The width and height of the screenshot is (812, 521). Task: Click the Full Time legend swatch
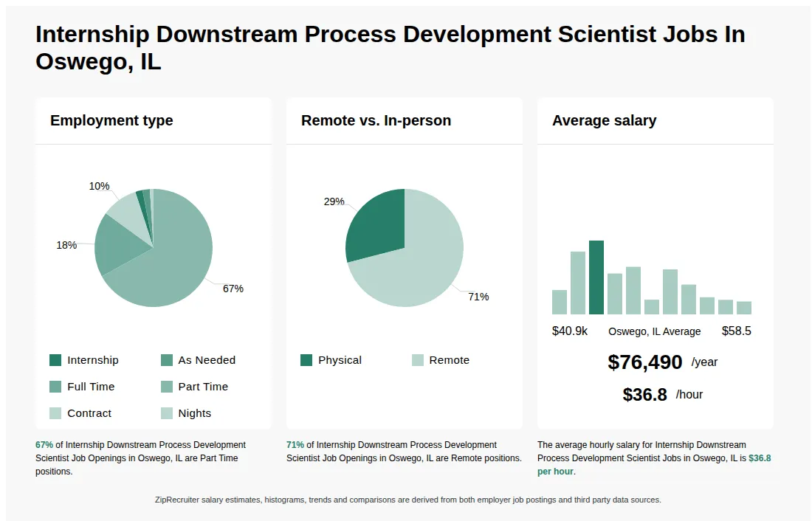[x=55, y=387]
